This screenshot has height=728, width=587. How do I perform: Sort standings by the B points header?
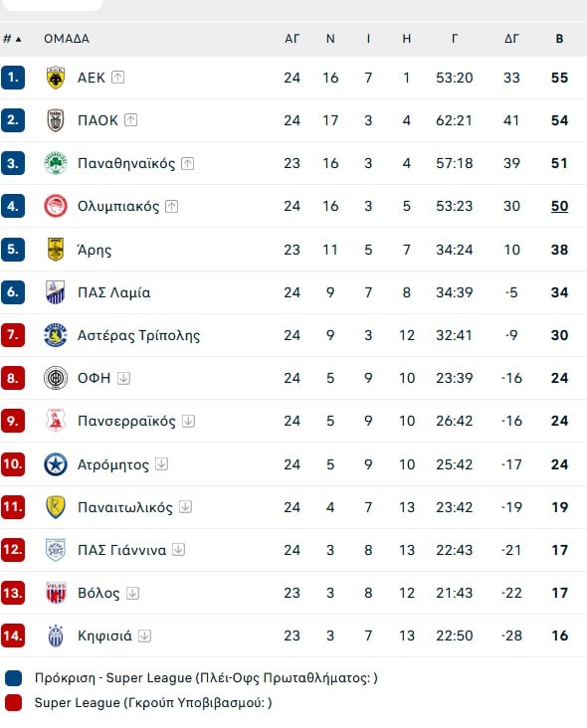(x=559, y=39)
